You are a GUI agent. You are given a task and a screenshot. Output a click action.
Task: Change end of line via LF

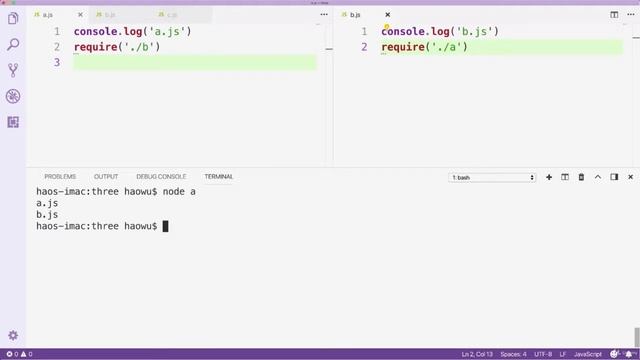(562, 354)
